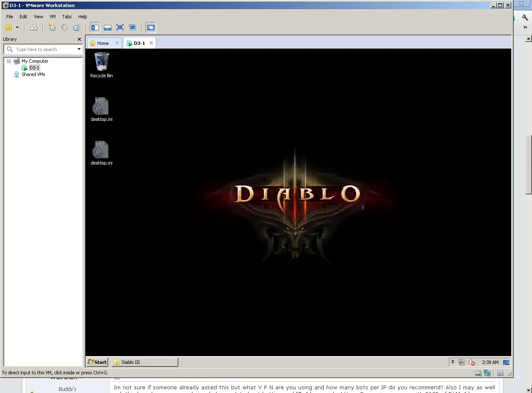Click the guest Start button

(x=97, y=362)
